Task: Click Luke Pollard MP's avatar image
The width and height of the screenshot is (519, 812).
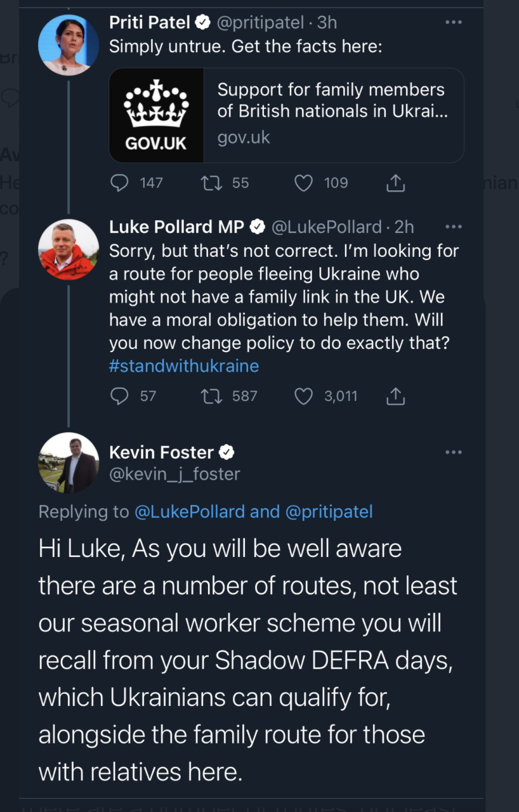Action: point(69,249)
